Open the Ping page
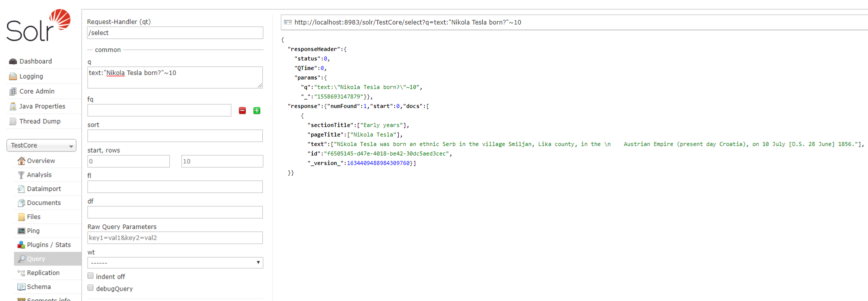This screenshot has width=868, height=301. [x=33, y=231]
